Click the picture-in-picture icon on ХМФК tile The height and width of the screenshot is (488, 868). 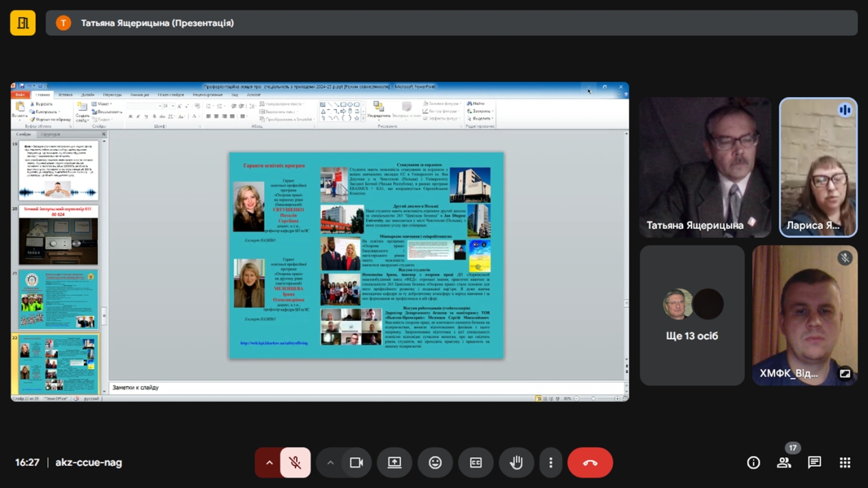(845, 373)
